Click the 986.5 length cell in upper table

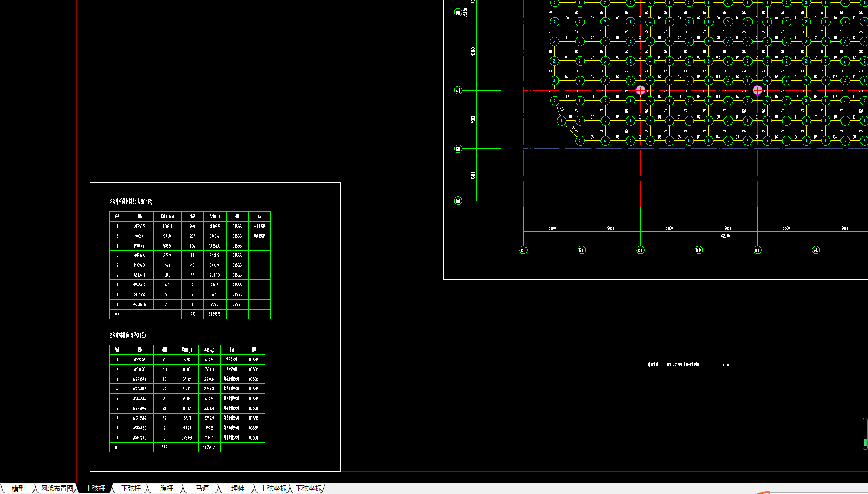tap(167, 246)
